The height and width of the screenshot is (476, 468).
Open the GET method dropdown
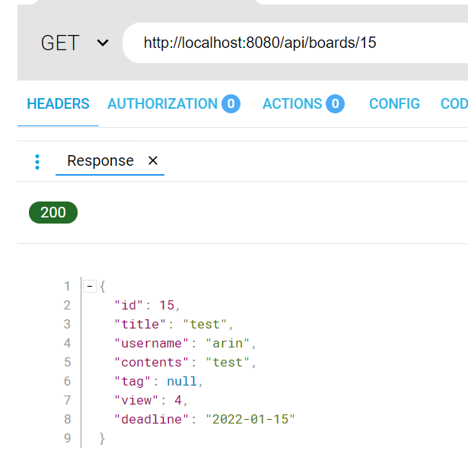tap(75, 43)
